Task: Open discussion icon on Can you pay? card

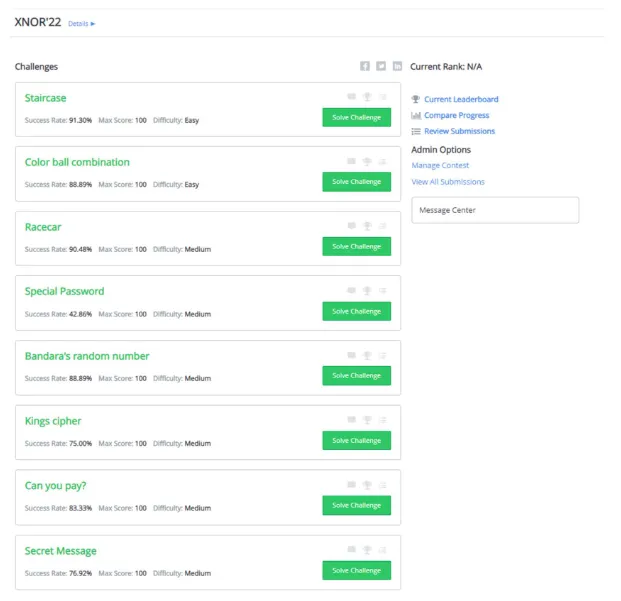Action: 351,485
